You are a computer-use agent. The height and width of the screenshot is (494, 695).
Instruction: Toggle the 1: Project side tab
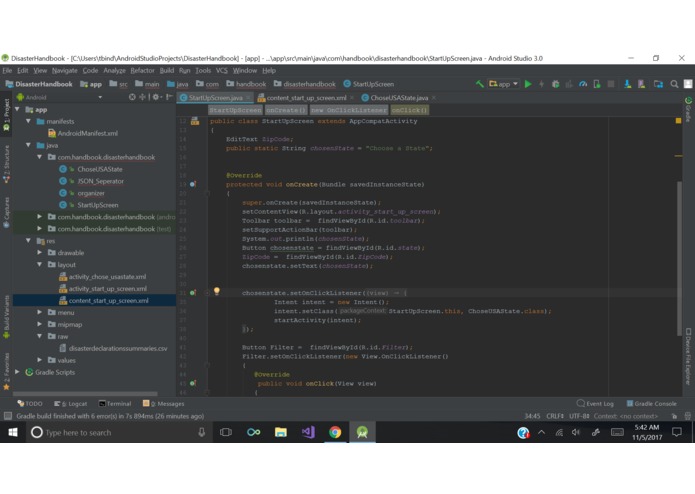[x=6, y=115]
